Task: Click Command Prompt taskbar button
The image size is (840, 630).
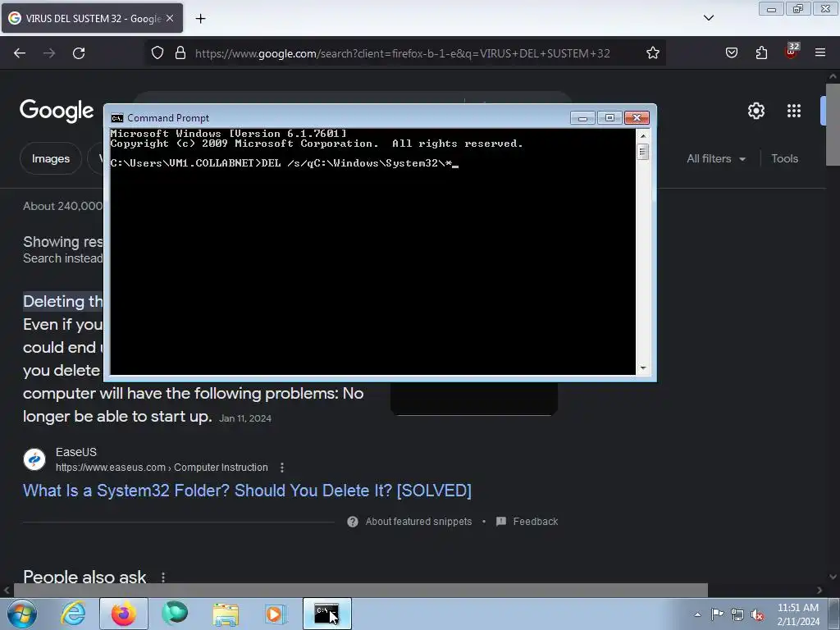Action: [x=326, y=614]
